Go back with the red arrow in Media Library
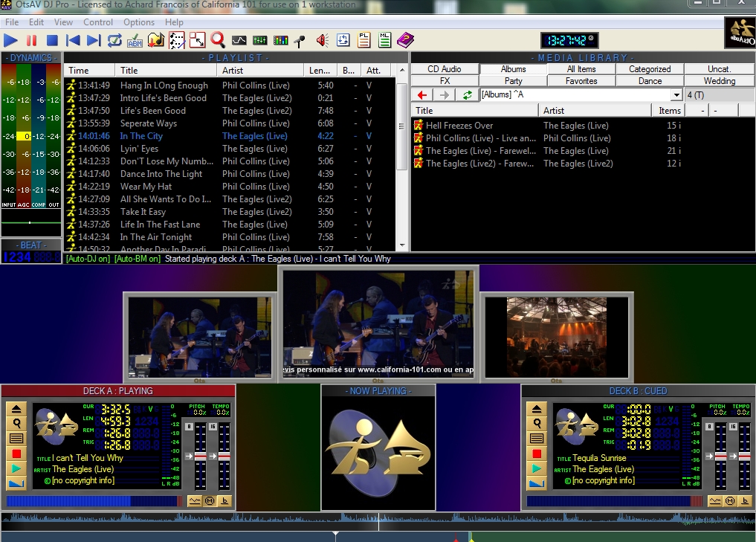 click(x=422, y=95)
